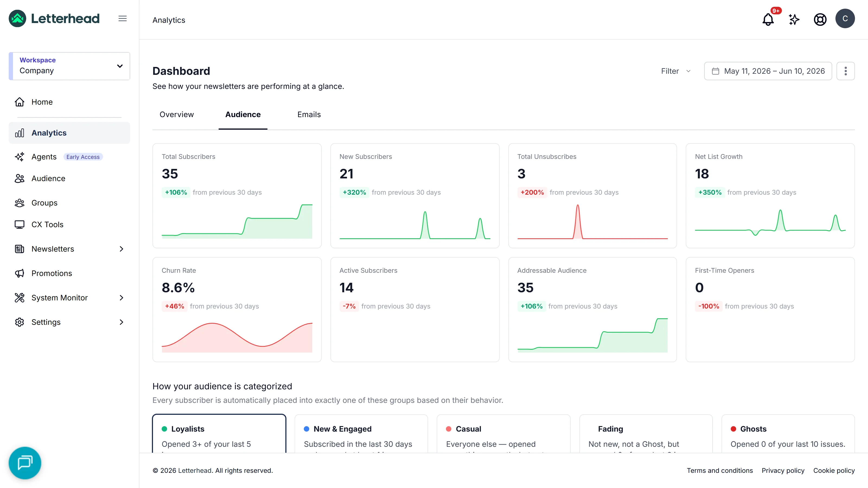This screenshot has width=868, height=488.
Task: Open the chat support bubble
Action: point(25,463)
